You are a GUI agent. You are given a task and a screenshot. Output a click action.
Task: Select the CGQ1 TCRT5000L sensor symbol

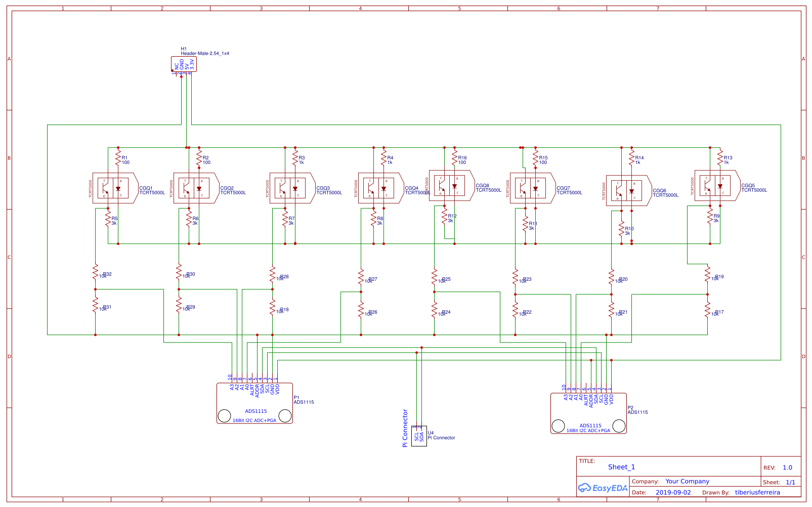[x=112, y=189]
